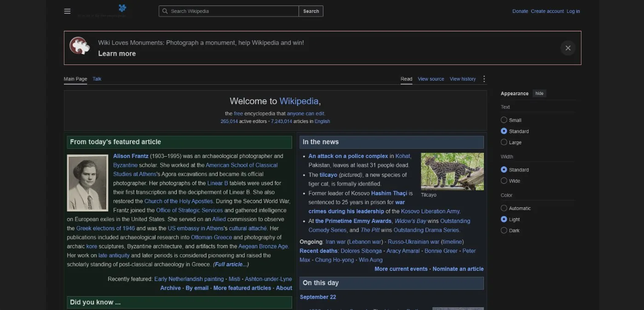Select Automatic color mode

click(x=504, y=208)
